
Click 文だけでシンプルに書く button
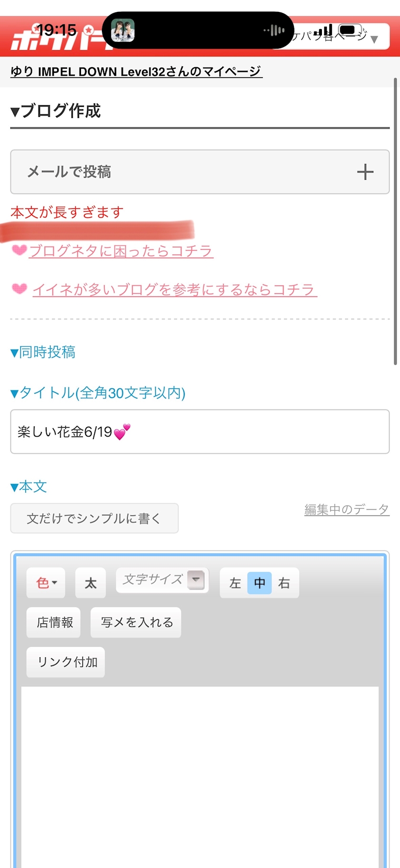94,518
